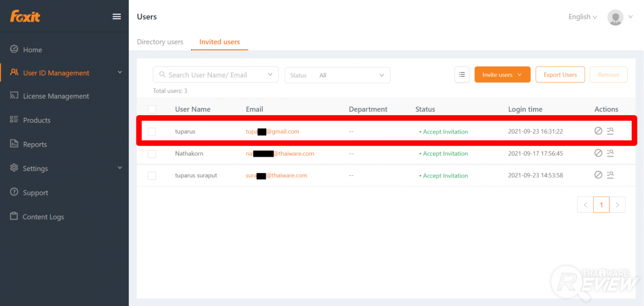The height and width of the screenshot is (306, 644).
Task: Open the English language dropdown
Action: click(x=582, y=17)
